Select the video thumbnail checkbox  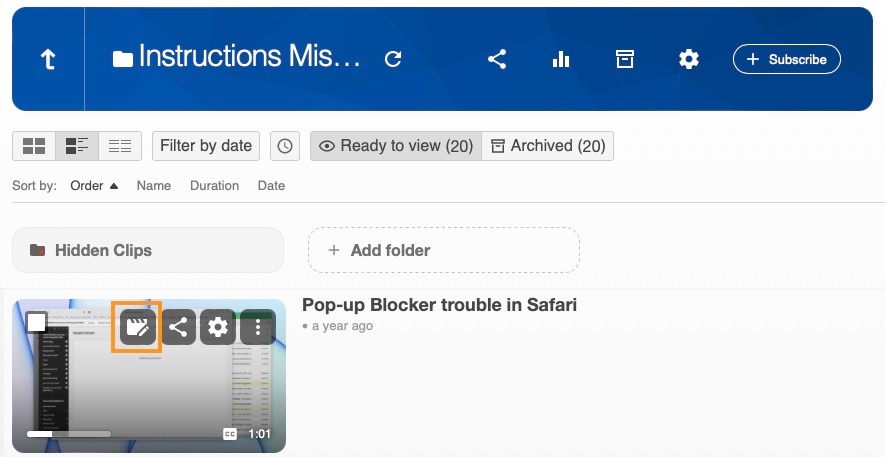tap(37, 322)
